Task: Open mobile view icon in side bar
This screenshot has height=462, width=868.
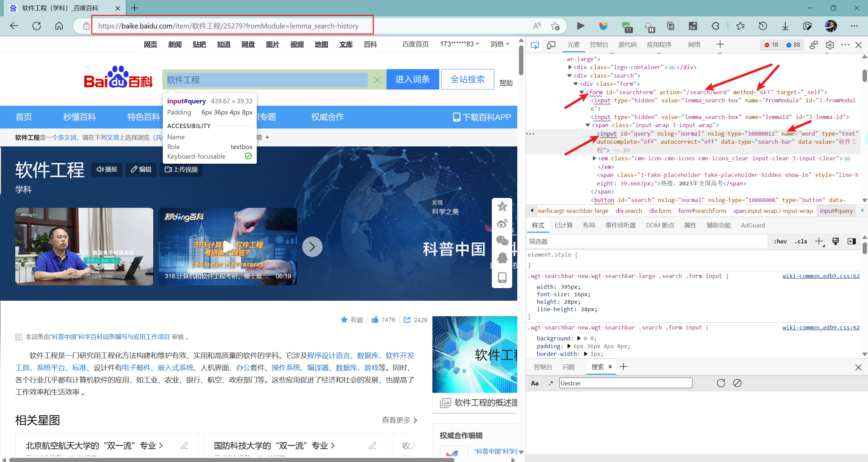Action: (x=502, y=277)
